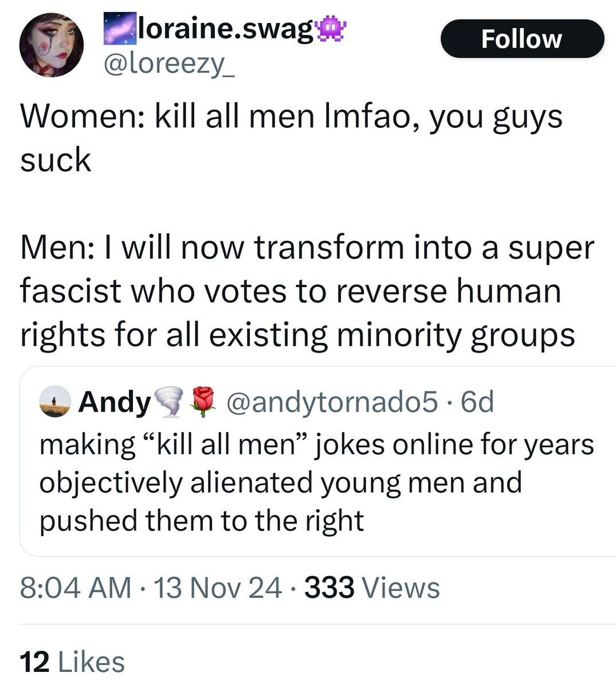This screenshot has height=688, width=616.
Task: Open the quoted tweet about alienated young men
Action: coord(316,482)
